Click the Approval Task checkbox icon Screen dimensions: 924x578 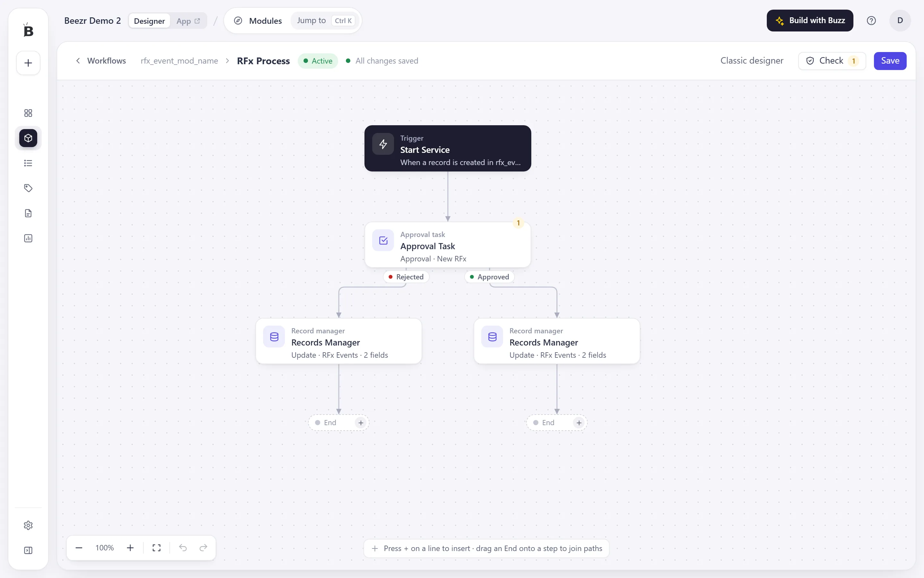pos(383,241)
